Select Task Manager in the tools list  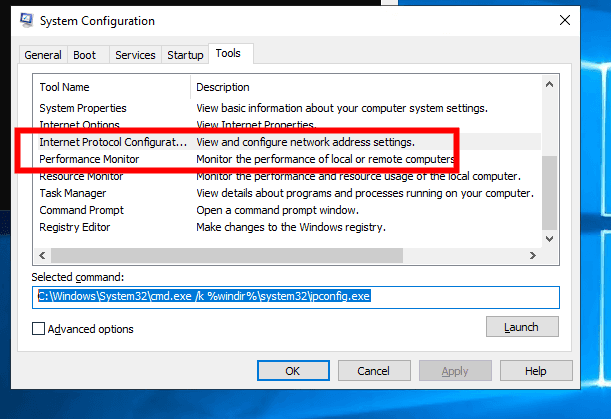coord(73,193)
